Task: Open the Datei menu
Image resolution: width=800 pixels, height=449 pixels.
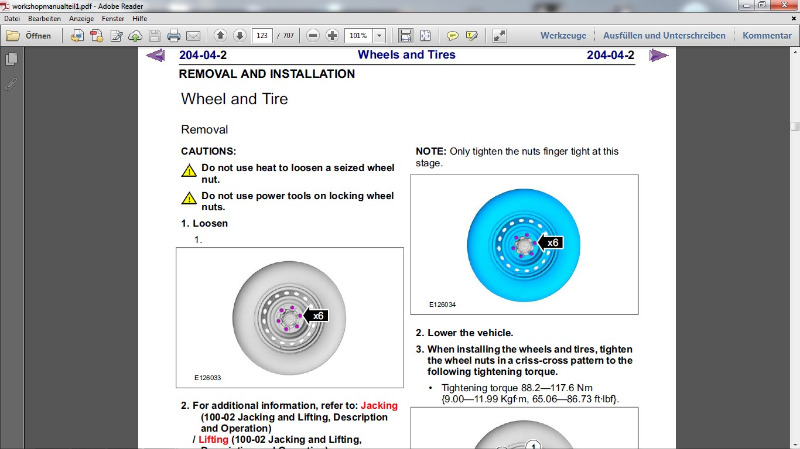Action: [x=12, y=18]
